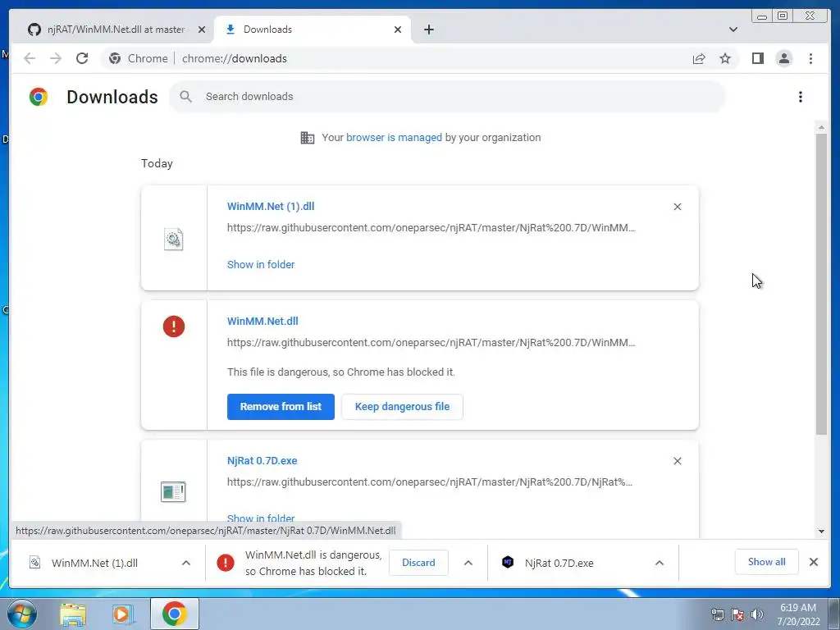Click the WinMM.Net.dll blocked file name
Screen dimensions: 840x630
click(x=262, y=322)
